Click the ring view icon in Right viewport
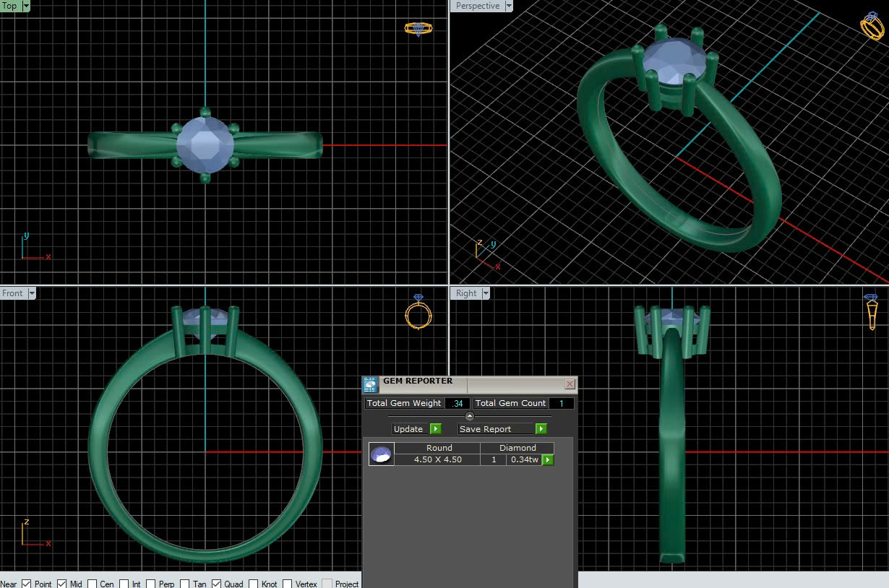This screenshot has height=588, width=889. coord(871,311)
